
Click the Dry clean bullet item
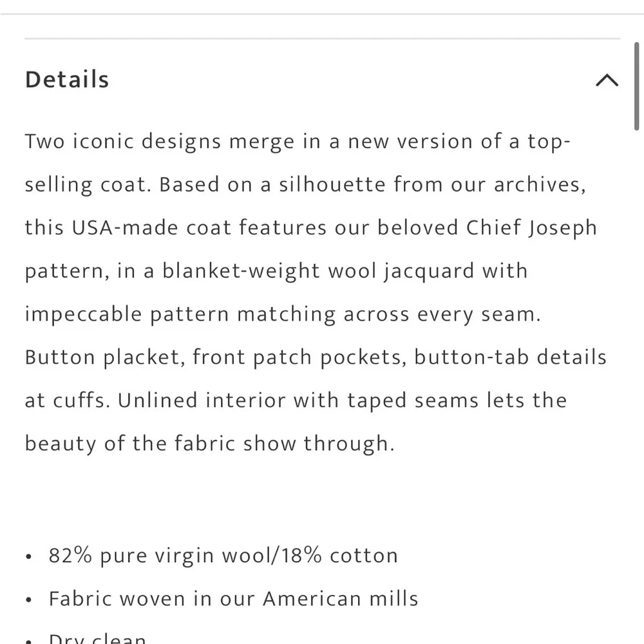pyautogui.click(x=97, y=638)
